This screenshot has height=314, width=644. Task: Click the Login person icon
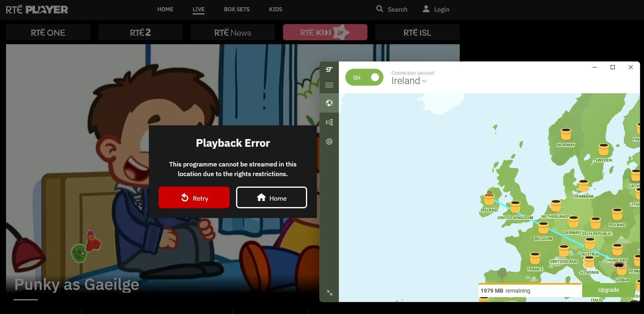click(426, 9)
